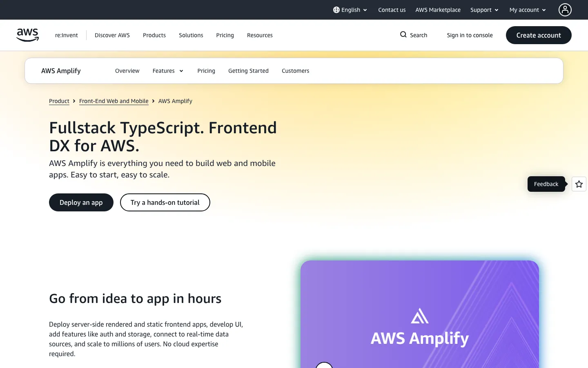Viewport: 588px width, 368px height.
Task: Open the Products menu
Action: pos(154,35)
